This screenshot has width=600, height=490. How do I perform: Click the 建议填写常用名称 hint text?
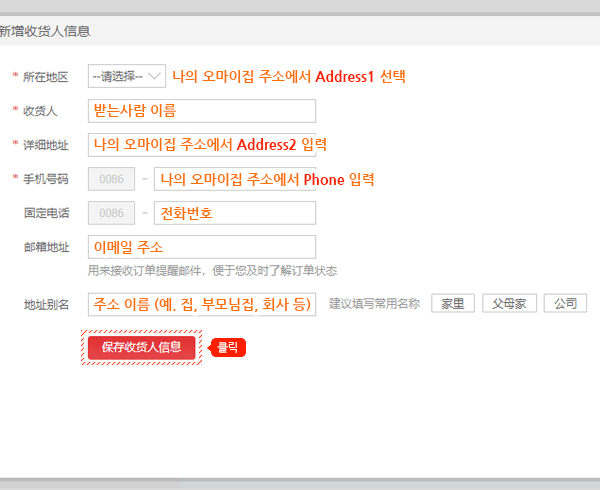[374, 304]
